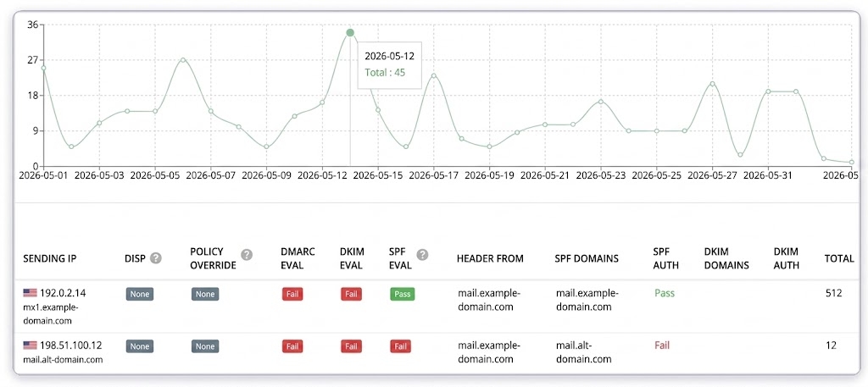868x387 pixels.
Task: Click the DKIM DOMAINS column header
Action: pos(726,258)
